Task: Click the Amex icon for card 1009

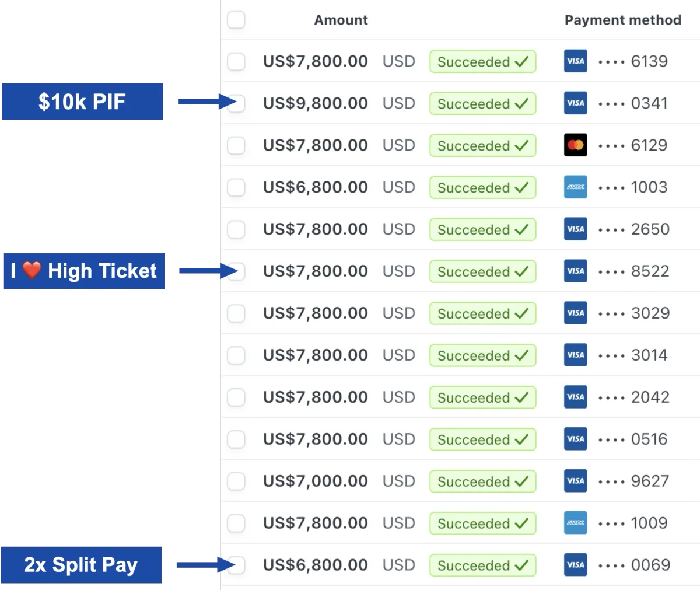Action: point(575,523)
